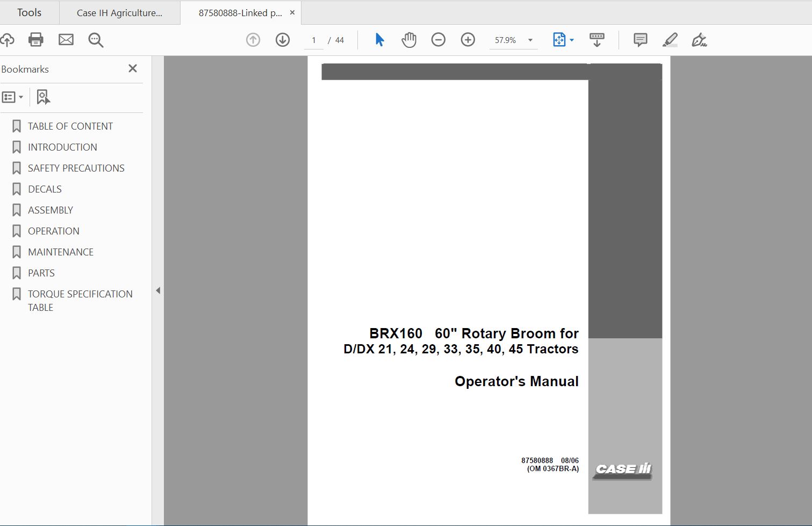Zoom out with the minus button
812x526 pixels.
439,40
